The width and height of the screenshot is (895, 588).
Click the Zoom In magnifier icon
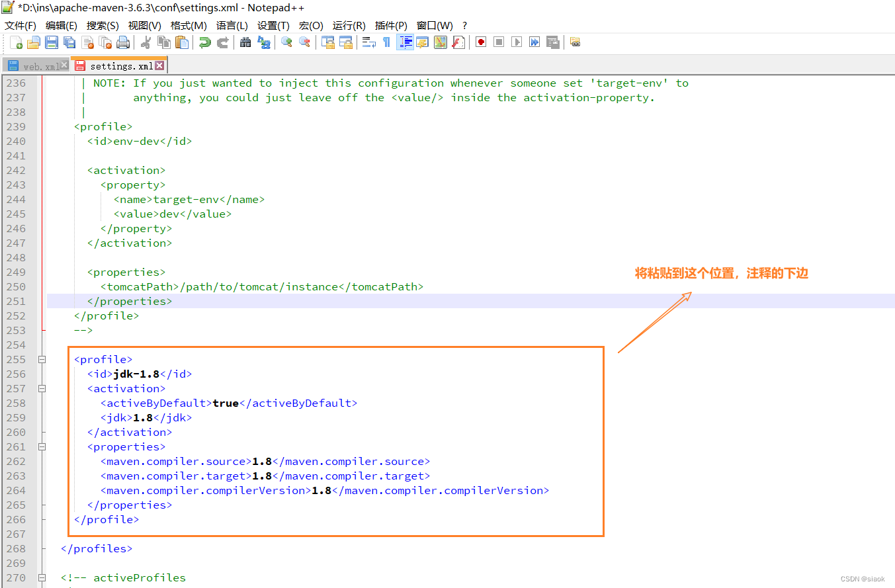[286, 42]
